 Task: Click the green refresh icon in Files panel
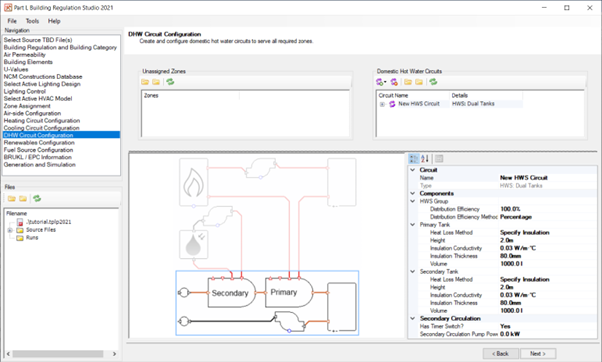[x=37, y=198]
